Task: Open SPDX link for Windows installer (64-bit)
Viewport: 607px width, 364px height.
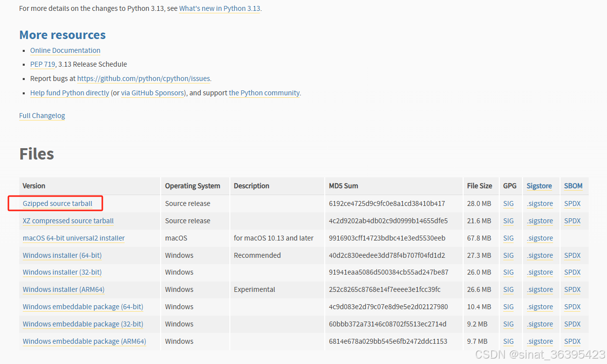Action: click(572, 255)
